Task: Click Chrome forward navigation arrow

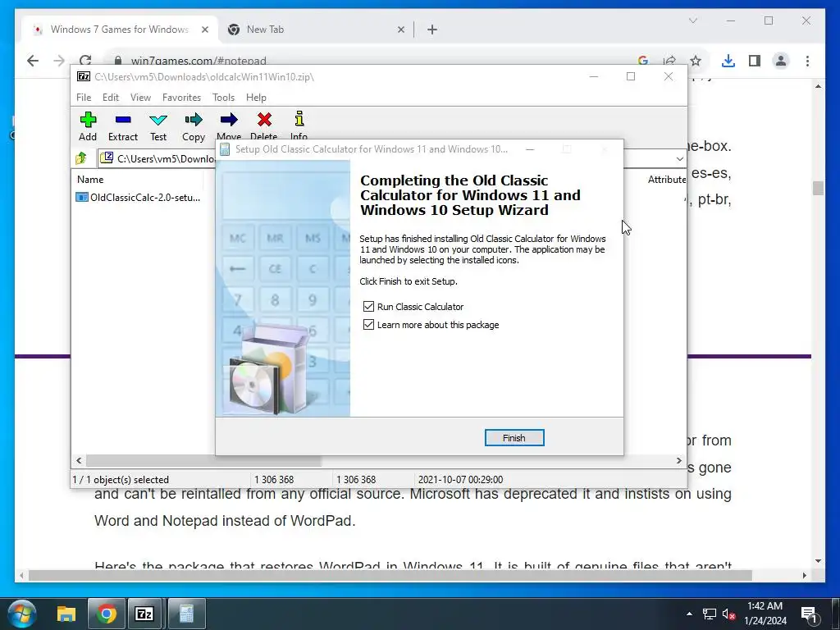Action: coord(59,61)
